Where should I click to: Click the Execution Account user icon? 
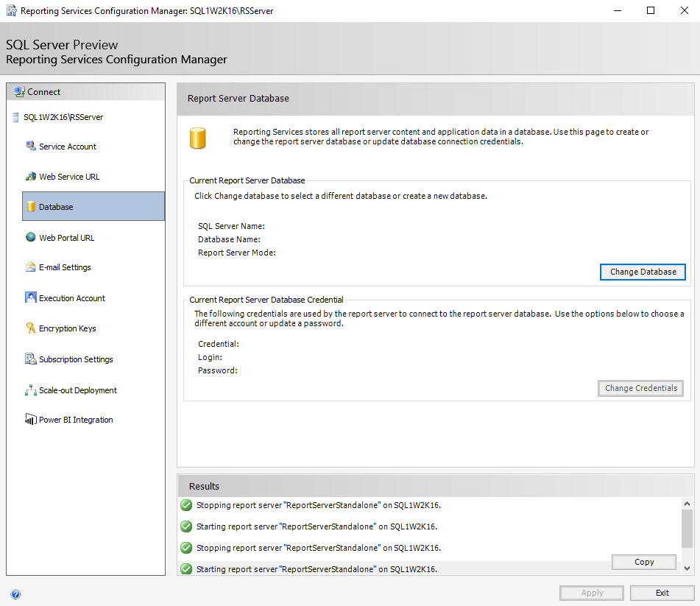point(30,297)
